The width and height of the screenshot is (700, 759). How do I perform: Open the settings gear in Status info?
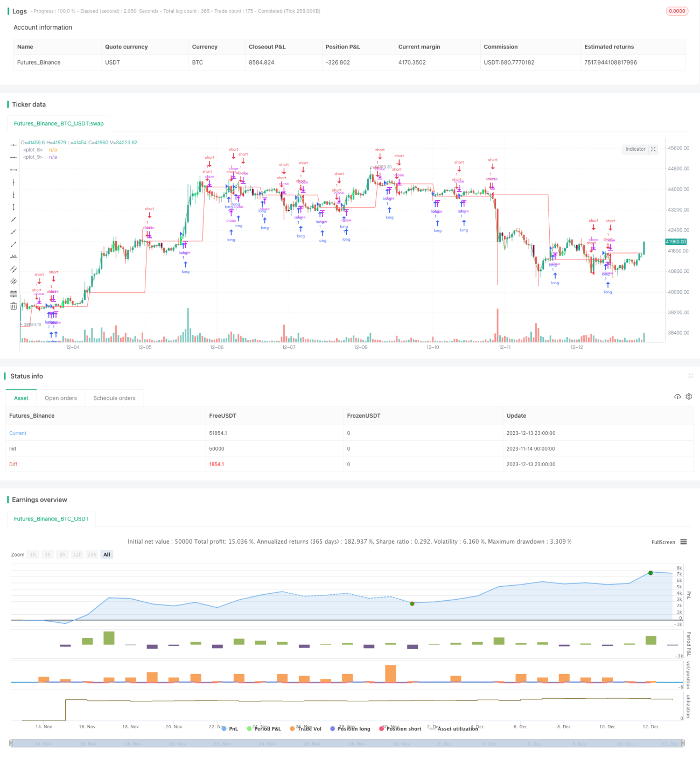coord(689,396)
